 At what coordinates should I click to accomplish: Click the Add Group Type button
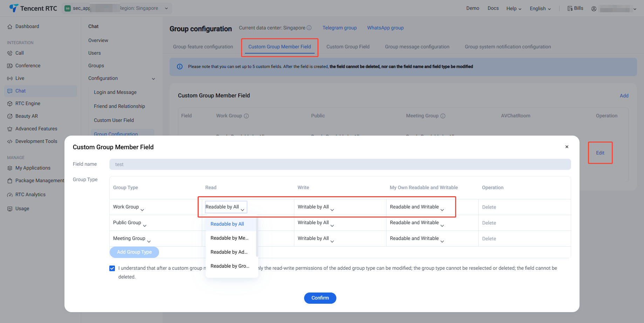[134, 252]
